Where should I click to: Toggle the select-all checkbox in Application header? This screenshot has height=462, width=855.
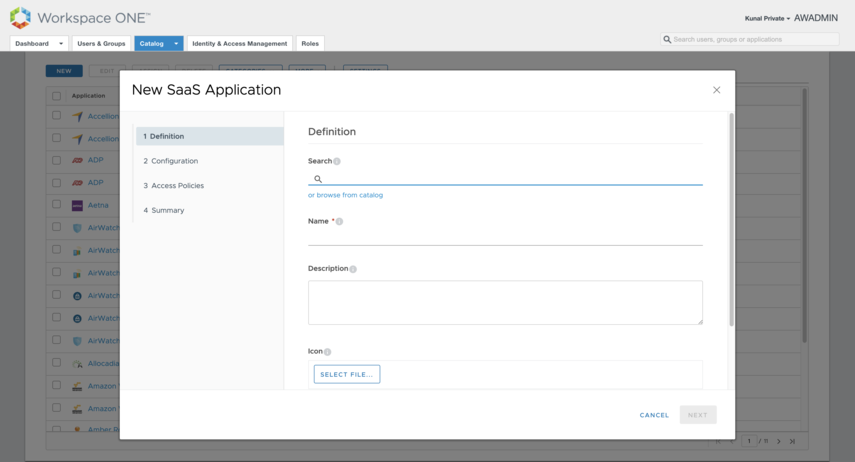[57, 96]
